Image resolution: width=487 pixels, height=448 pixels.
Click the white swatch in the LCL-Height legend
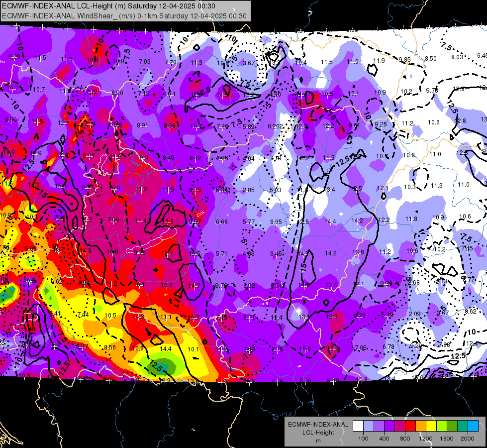click(358, 426)
